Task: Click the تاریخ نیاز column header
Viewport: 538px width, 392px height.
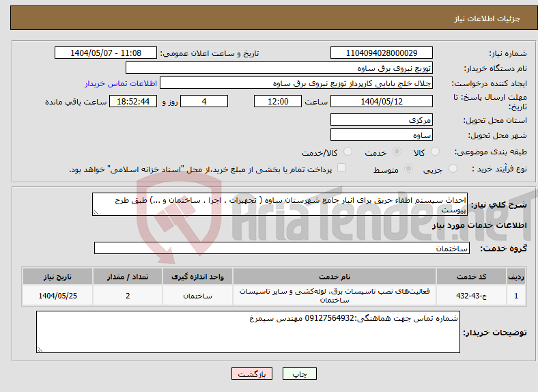Action: point(57,277)
